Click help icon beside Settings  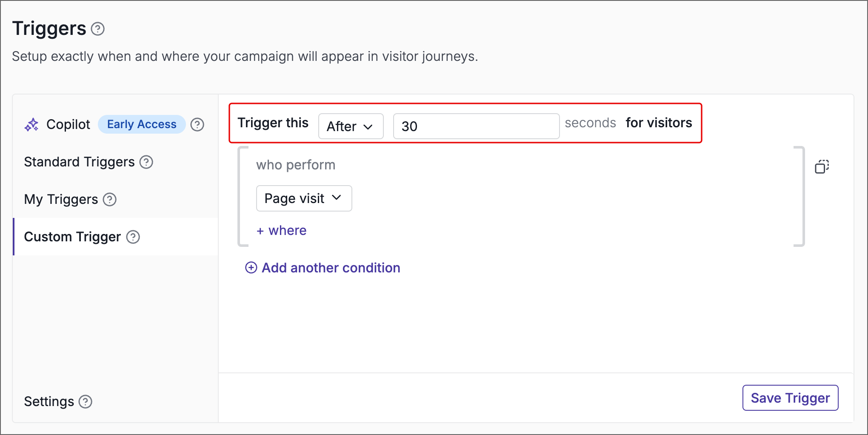(x=86, y=401)
